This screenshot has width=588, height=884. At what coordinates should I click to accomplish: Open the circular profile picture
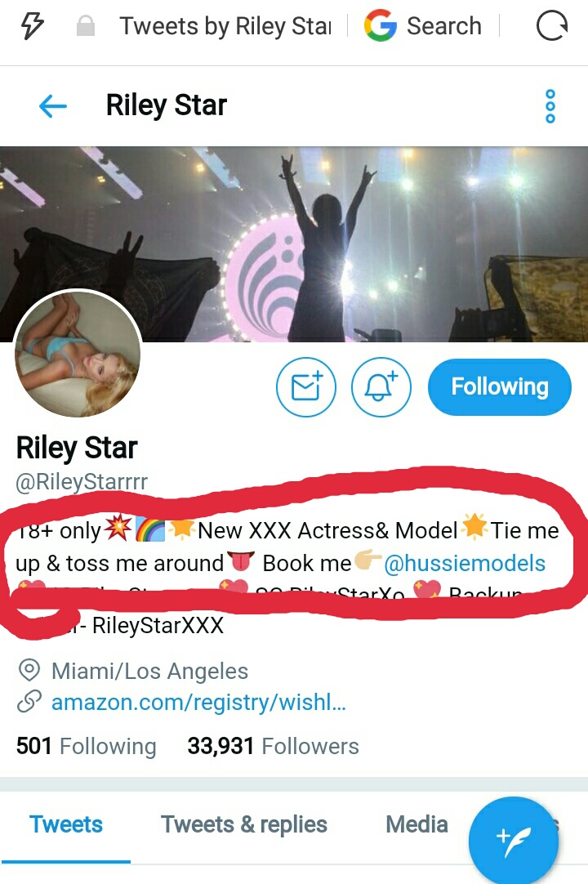[x=78, y=354]
